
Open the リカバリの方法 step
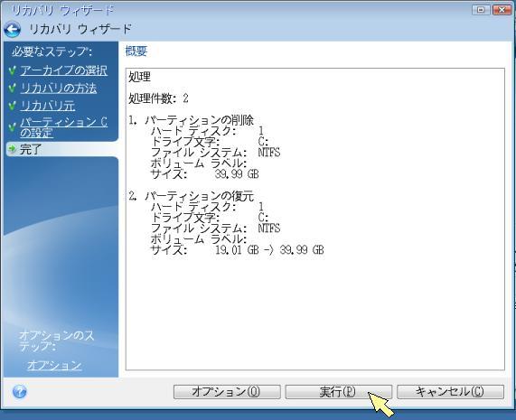[58, 89]
